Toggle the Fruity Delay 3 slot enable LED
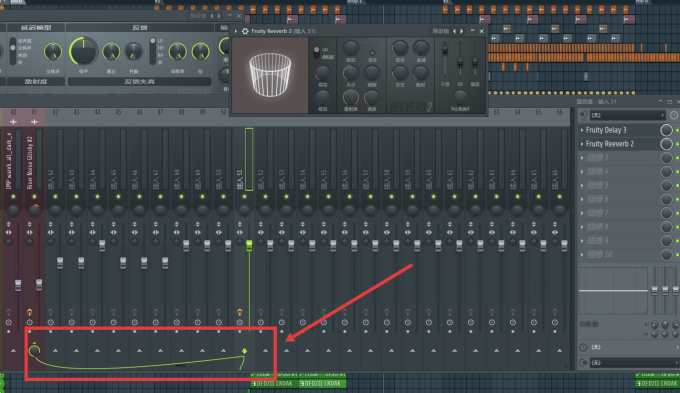Image resolution: width=680 pixels, height=393 pixels. click(677, 130)
